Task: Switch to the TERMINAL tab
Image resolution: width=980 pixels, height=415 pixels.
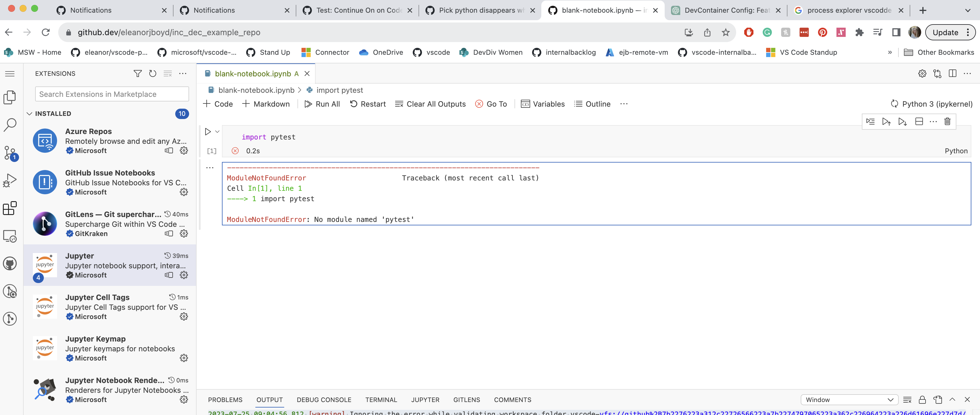Action: tap(381, 400)
